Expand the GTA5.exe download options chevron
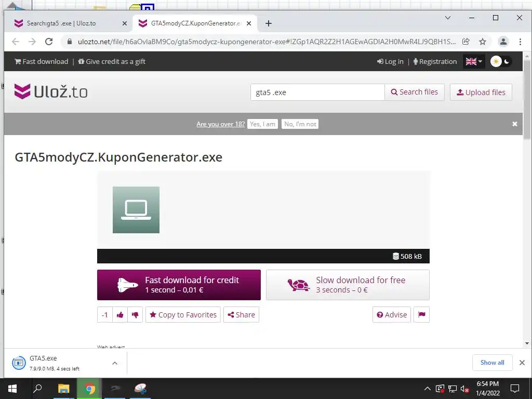The height and width of the screenshot is (399, 532). coord(115,363)
